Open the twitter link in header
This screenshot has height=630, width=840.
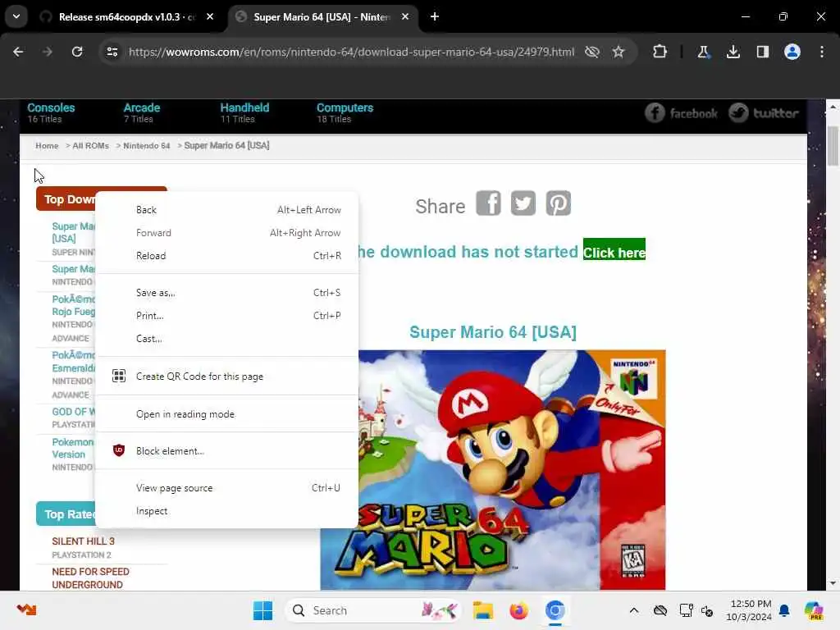764,113
